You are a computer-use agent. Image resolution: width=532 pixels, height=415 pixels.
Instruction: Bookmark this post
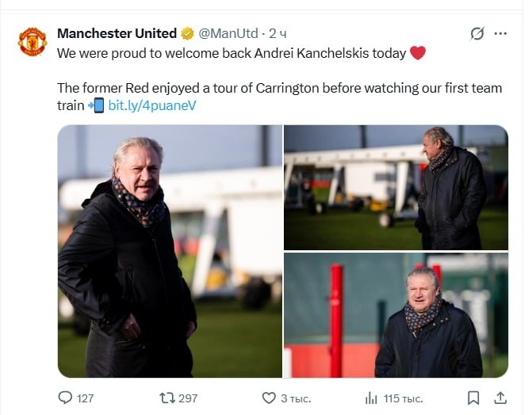[x=473, y=398]
